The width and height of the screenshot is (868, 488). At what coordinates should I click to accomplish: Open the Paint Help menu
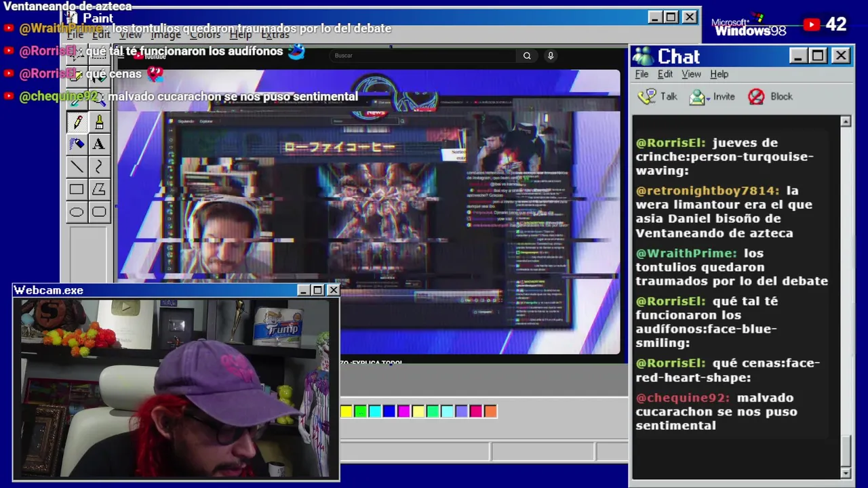[240, 34]
